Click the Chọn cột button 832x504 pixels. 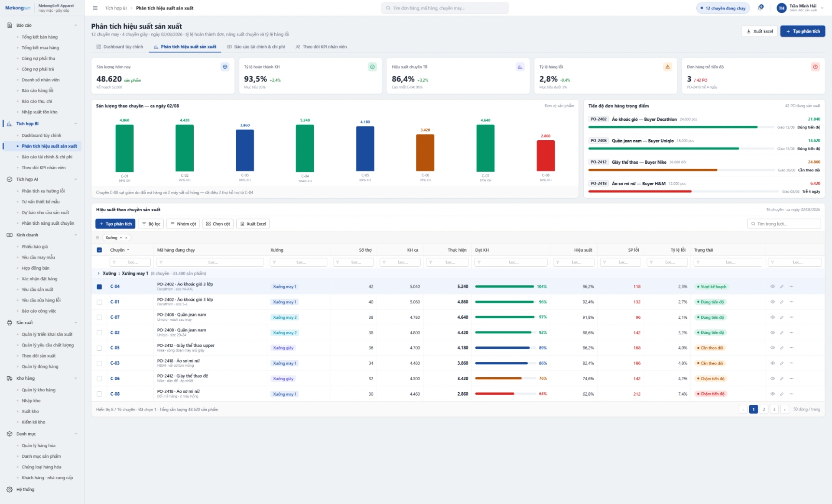tap(218, 224)
